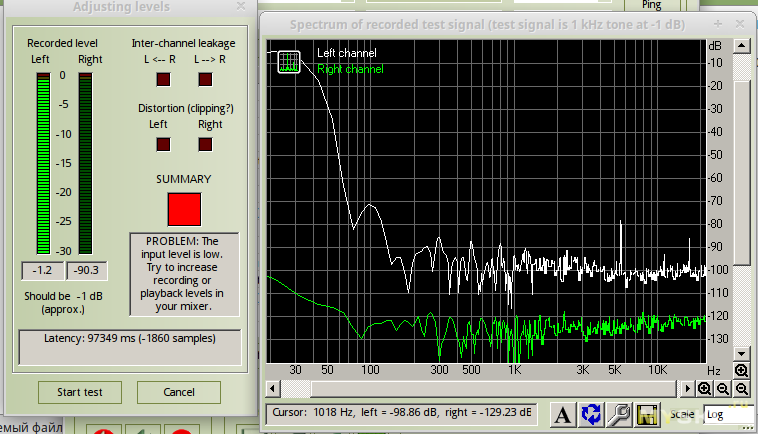This screenshot has height=434, width=758.
Task: Click the Right distortion clipping indicator
Action: (205, 144)
